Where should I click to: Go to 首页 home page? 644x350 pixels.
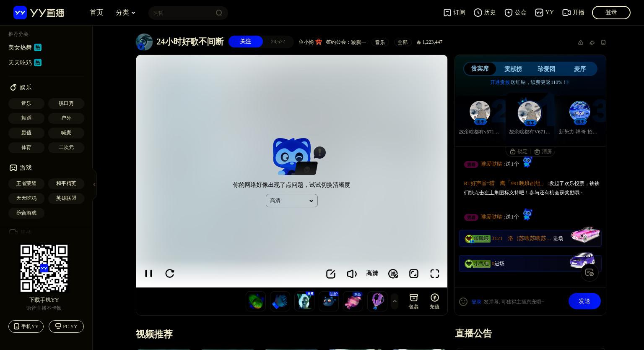pyautogui.click(x=96, y=13)
